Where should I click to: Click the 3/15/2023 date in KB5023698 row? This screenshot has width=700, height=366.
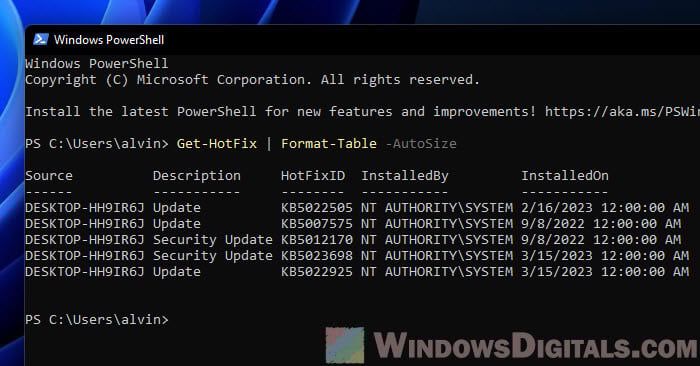(x=557, y=256)
